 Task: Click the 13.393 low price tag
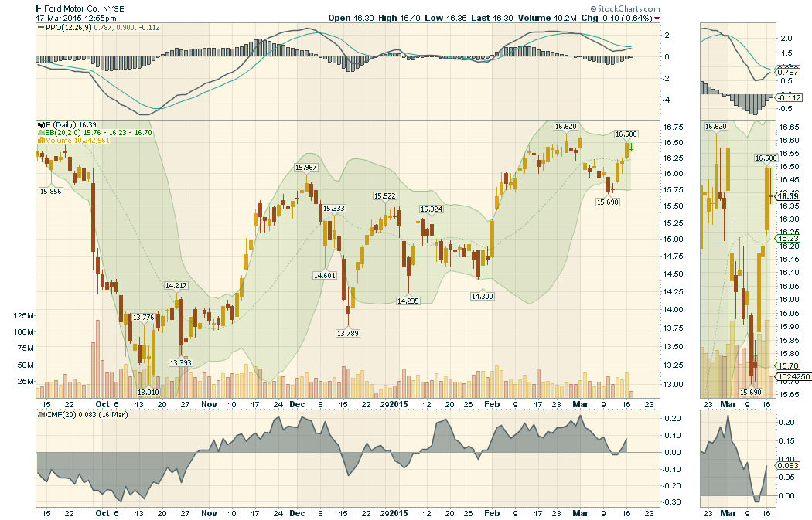tap(181, 362)
